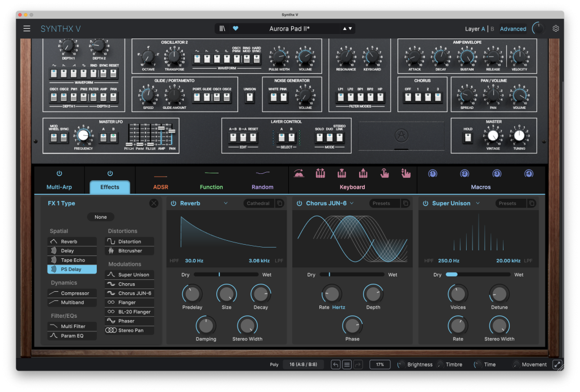Open the hamburger main menu
Image resolution: width=580 pixels, height=392 pixels.
[x=27, y=28]
